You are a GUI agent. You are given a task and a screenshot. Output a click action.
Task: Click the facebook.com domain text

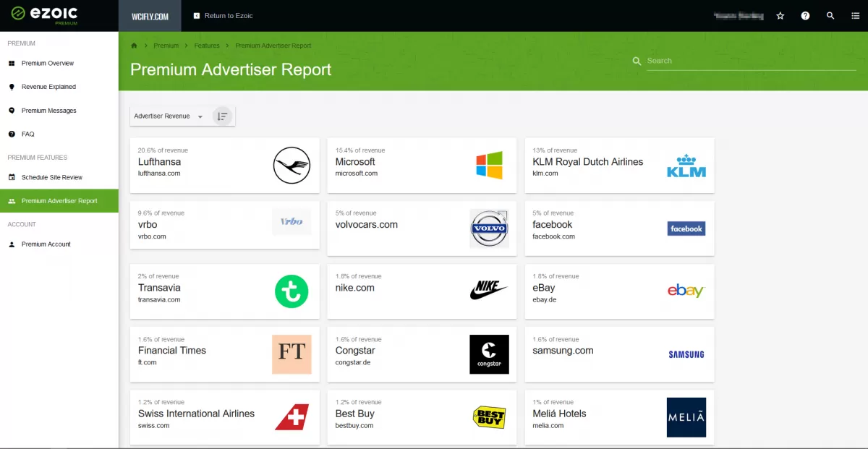[x=554, y=236]
